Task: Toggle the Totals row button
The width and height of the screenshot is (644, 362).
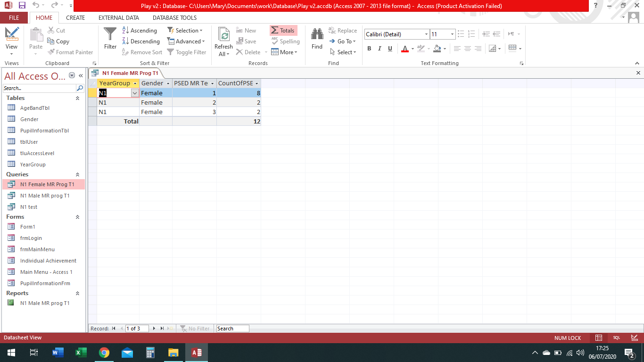Action: tap(283, 31)
